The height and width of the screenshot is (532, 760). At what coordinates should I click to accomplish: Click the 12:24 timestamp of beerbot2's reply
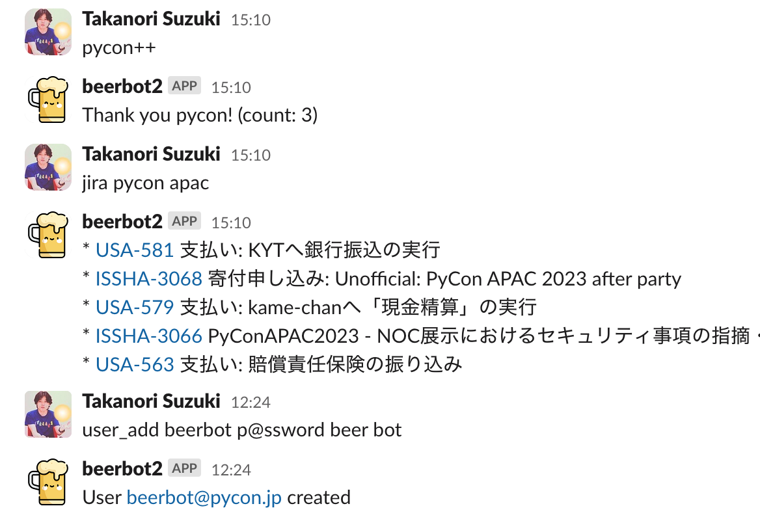(231, 470)
